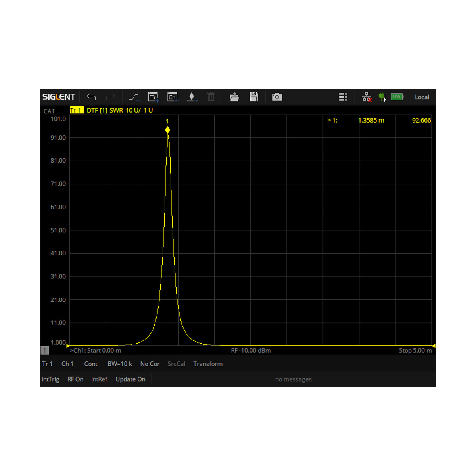
Task: Toggle the SrcCal status item
Action: click(177, 364)
